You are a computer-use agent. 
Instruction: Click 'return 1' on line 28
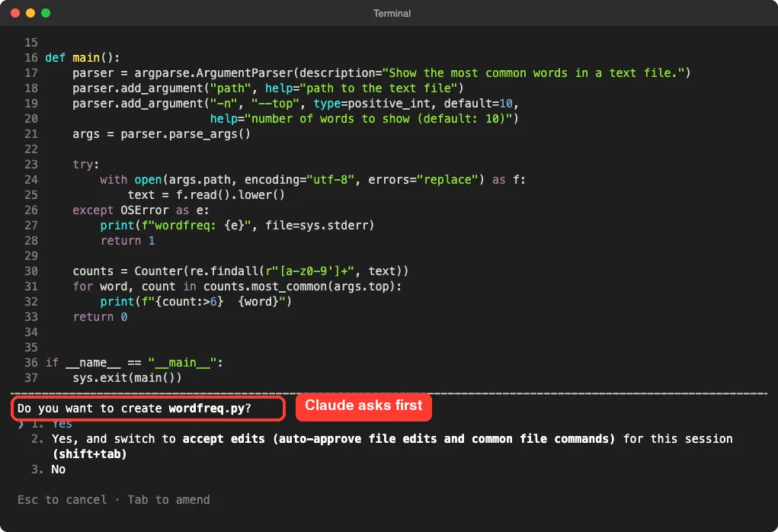(127, 241)
